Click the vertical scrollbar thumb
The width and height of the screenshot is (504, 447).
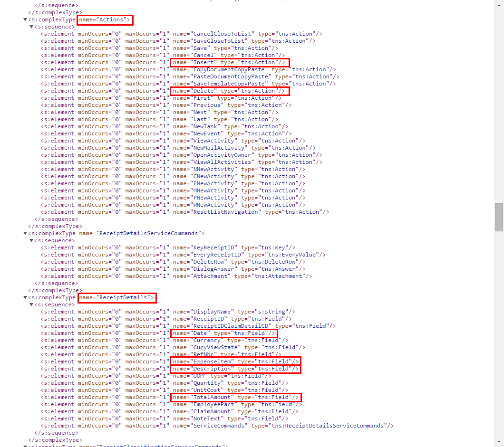499,217
